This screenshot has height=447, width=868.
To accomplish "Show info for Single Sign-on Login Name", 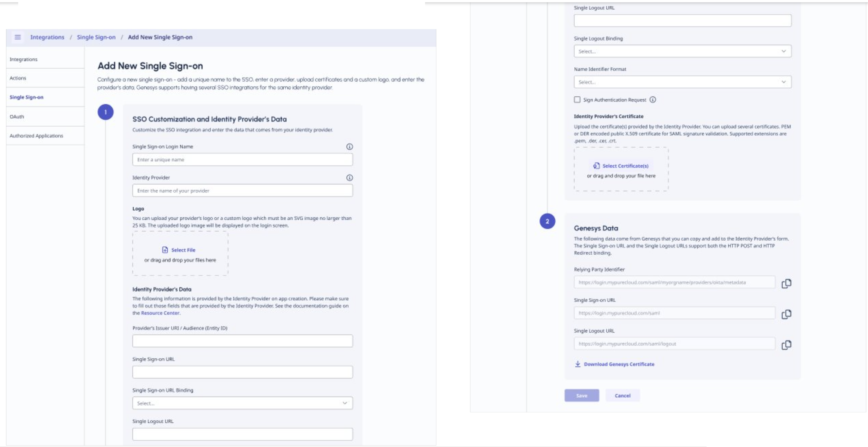I will [349, 146].
